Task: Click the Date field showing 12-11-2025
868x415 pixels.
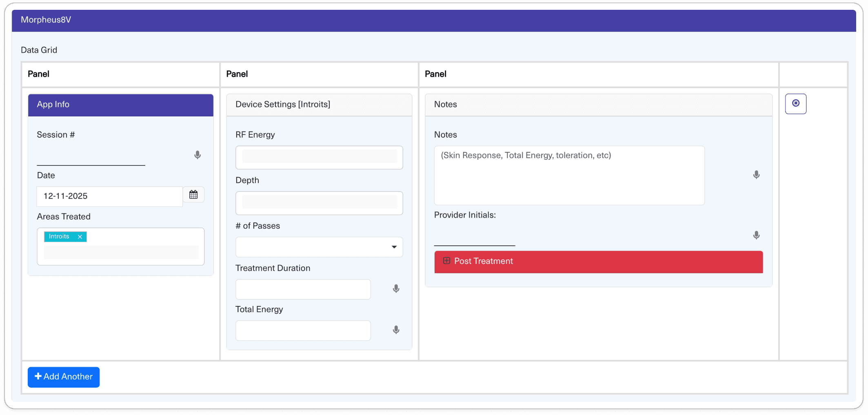Action: 110,196
